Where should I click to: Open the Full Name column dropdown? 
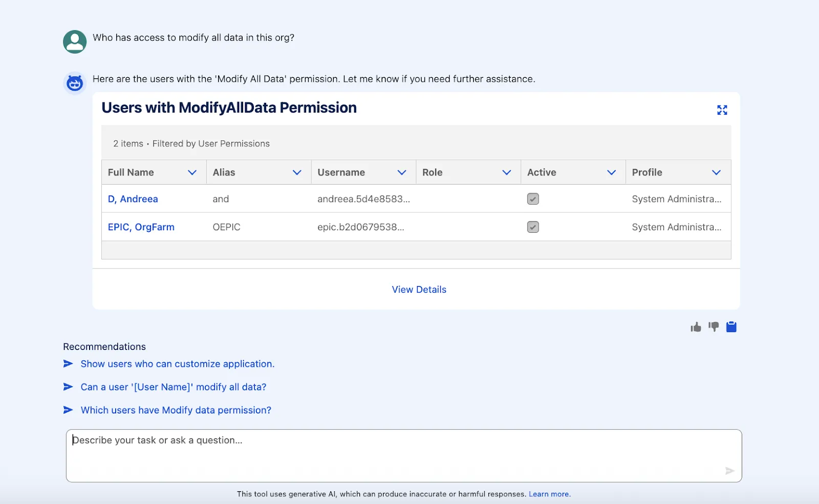pos(192,172)
